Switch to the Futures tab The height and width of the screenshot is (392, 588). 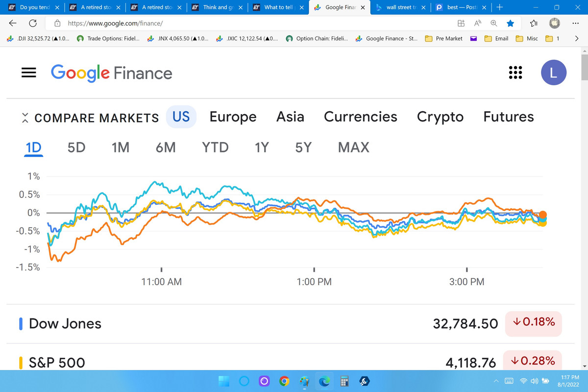(509, 117)
